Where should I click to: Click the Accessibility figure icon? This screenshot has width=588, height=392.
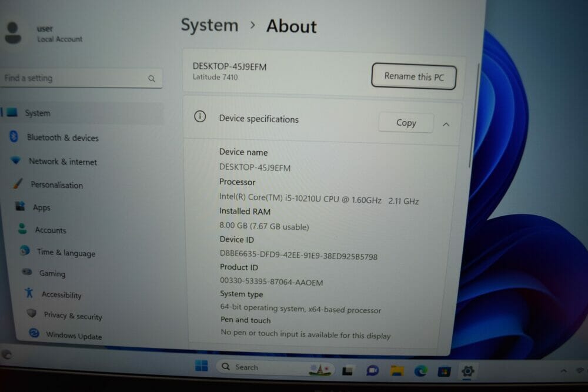coord(29,293)
